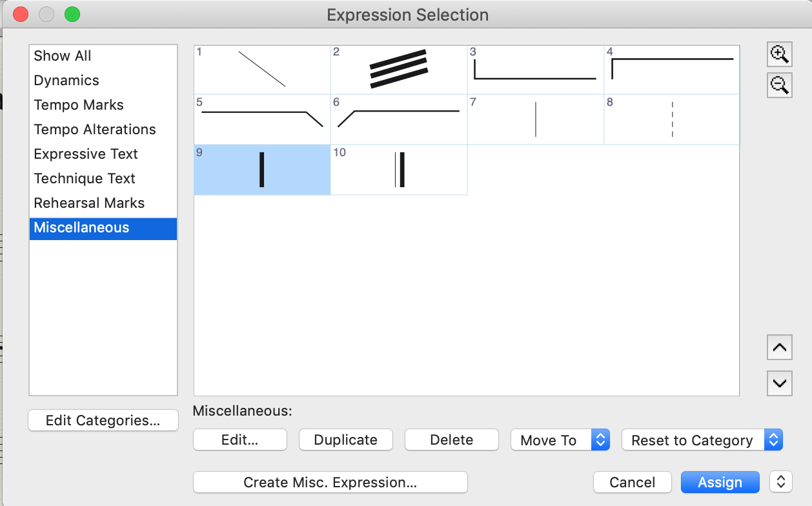
Task: Choose the dashed vertical line expression 8
Action: (672, 119)
